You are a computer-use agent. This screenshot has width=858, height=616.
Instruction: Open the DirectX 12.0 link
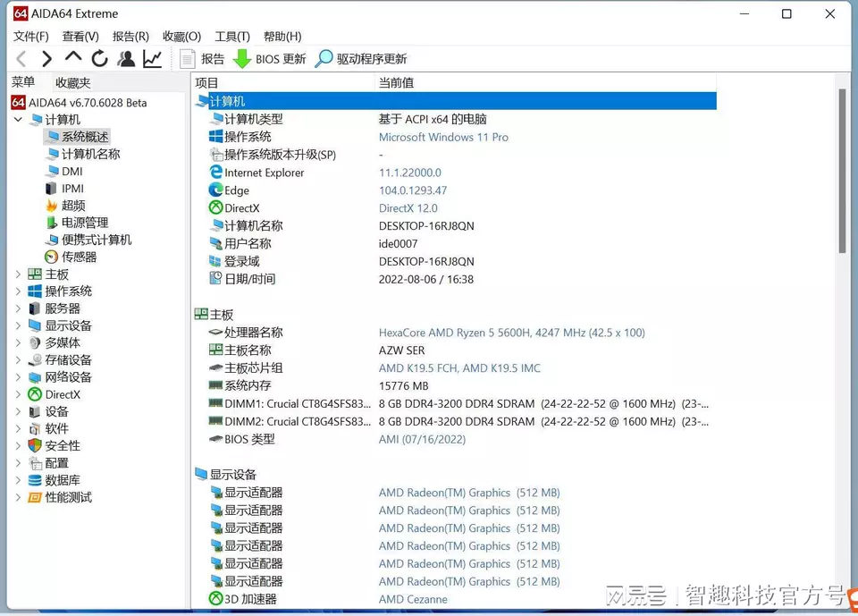408,208
